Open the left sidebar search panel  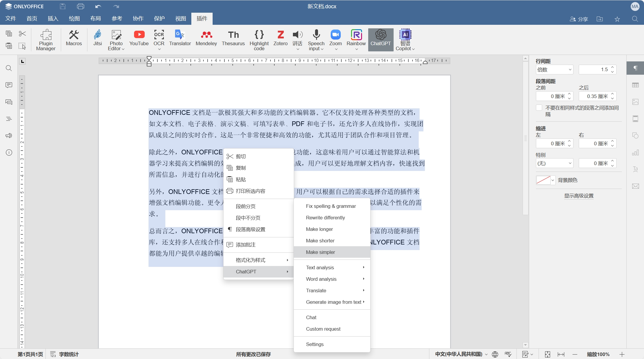point(9,68)
